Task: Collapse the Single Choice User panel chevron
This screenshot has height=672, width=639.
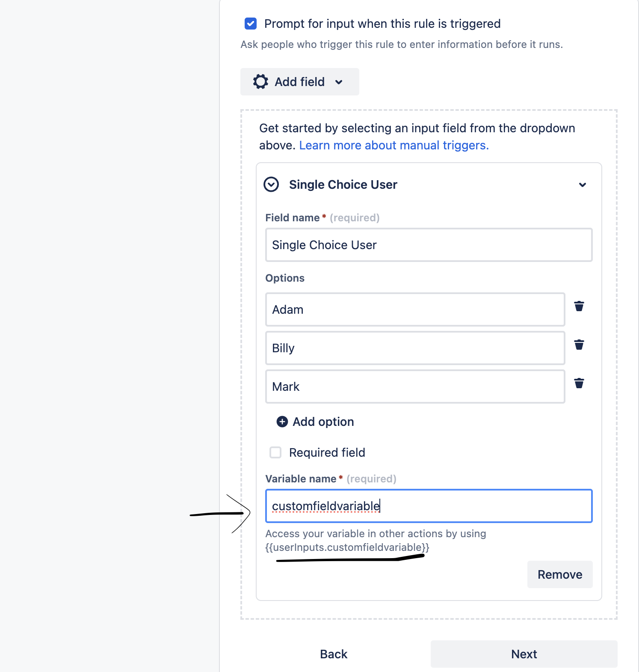Action: [x=583, y=185]
